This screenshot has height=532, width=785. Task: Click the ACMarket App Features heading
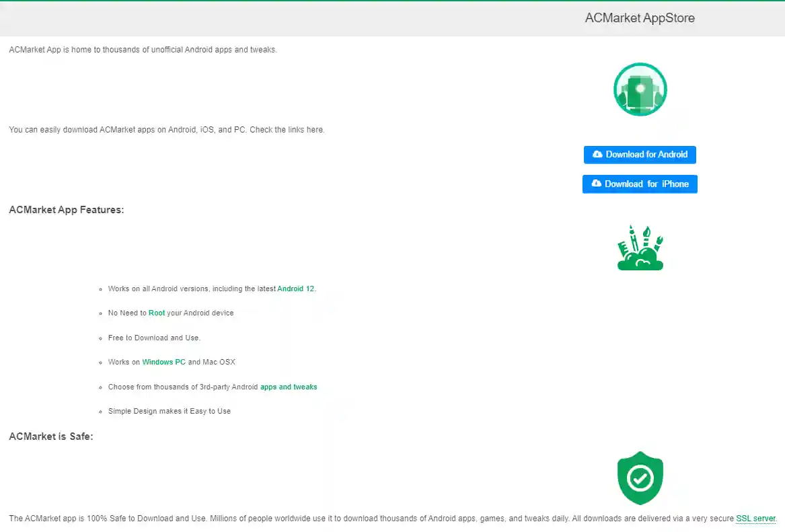(x=66, y=210)
